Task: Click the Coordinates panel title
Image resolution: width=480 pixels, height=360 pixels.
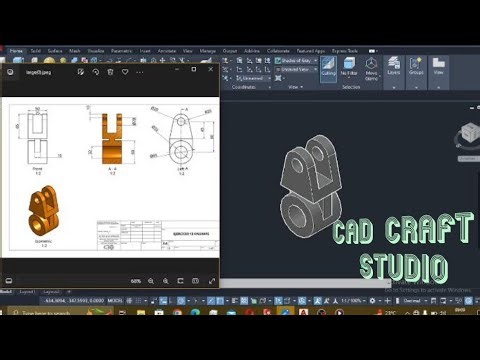Action: (x=244, y=87)
